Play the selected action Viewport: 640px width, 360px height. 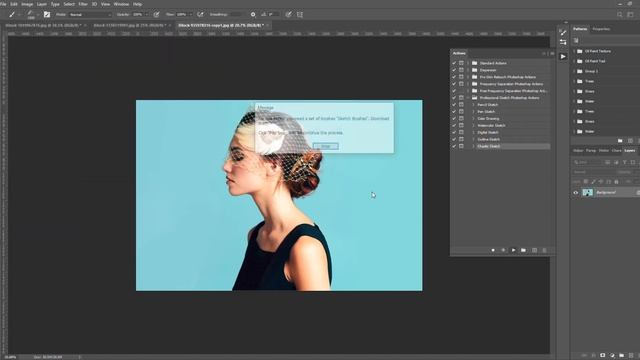(x=513, y=250)
